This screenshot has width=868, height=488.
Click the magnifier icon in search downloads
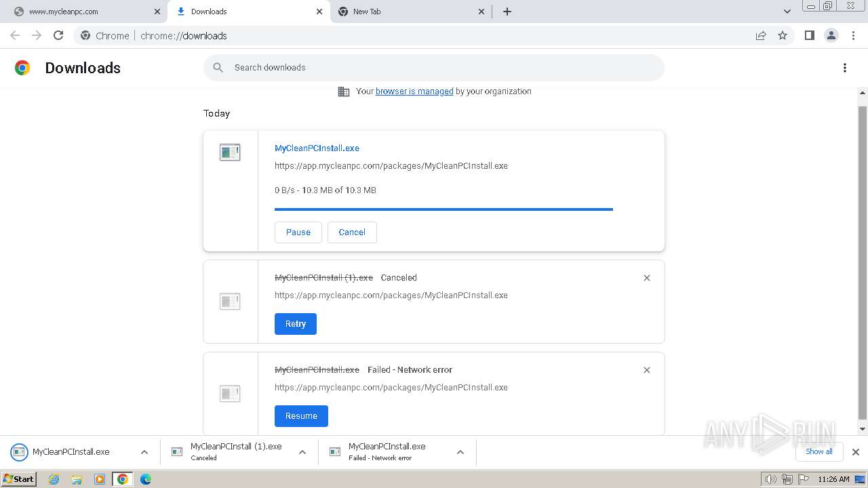pos(218,68)
